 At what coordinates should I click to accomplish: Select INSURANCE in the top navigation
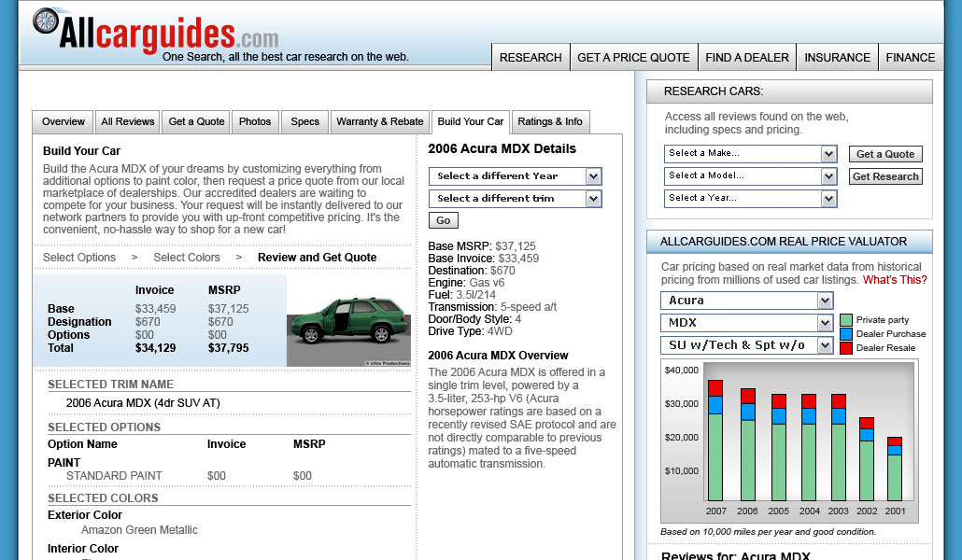click(837, 57)
